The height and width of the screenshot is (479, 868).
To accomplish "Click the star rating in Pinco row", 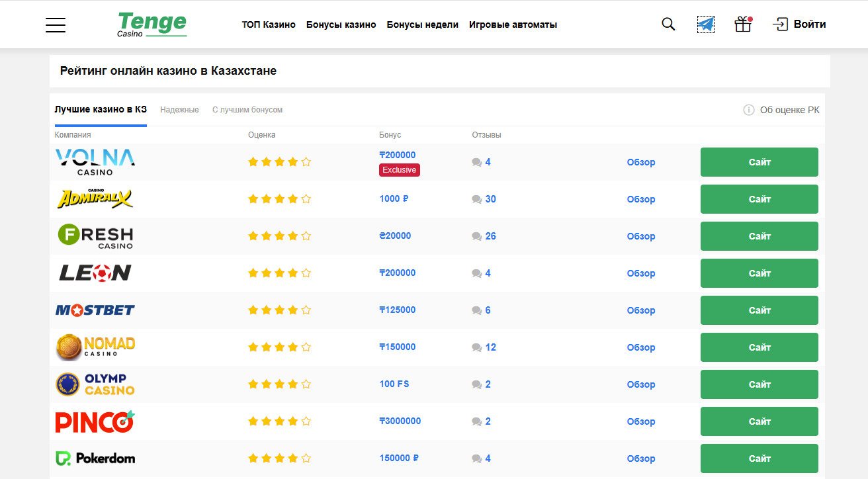I will (x=279, y=421).
